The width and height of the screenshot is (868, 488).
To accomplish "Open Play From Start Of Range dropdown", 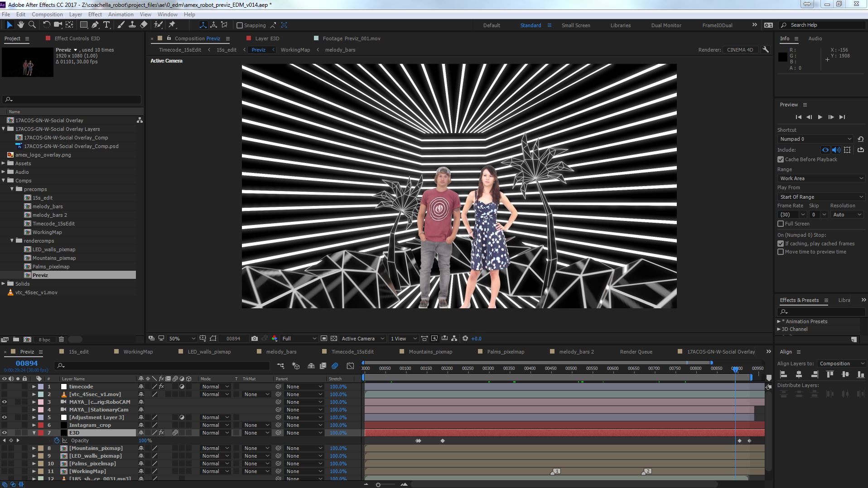I will [821, 197].
